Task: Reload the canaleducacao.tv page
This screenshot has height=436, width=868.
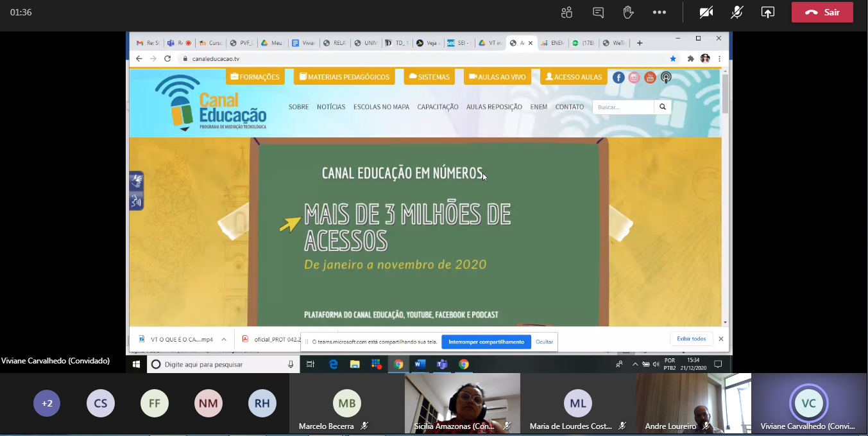Action: pos(167,58)
